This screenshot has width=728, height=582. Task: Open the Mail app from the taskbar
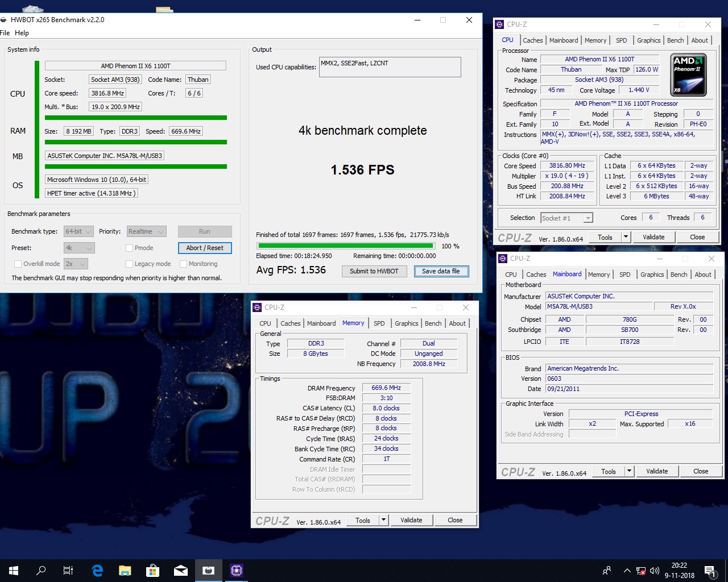180,571
